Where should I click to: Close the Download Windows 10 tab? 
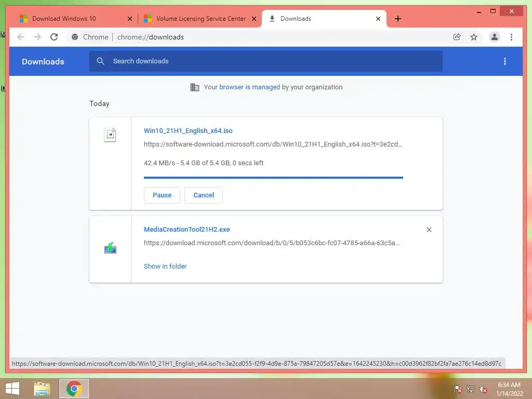click(x=129, y=19)
